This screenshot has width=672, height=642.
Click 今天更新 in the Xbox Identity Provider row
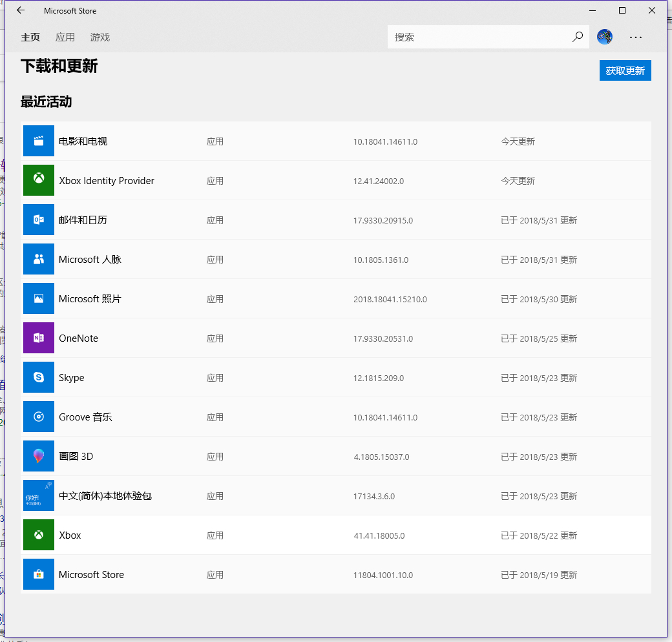pyautogui.click(x=518, y=181)
